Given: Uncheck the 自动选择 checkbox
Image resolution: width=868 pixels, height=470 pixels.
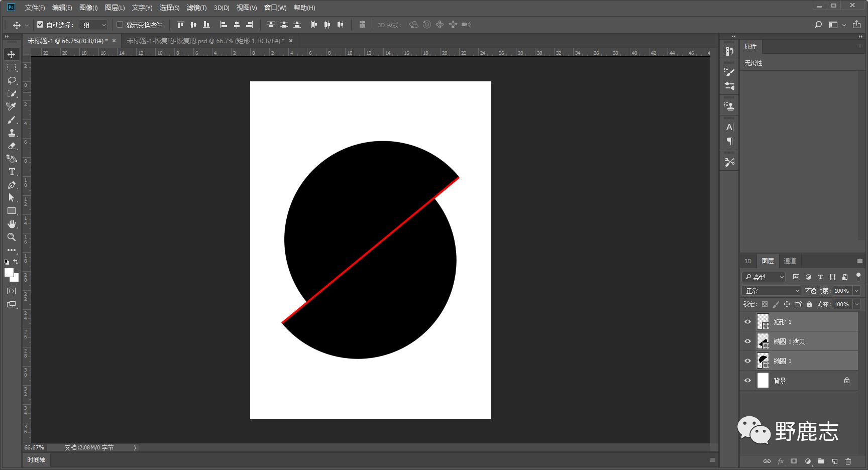Looking at the screenshot, I should click(40, 25).
